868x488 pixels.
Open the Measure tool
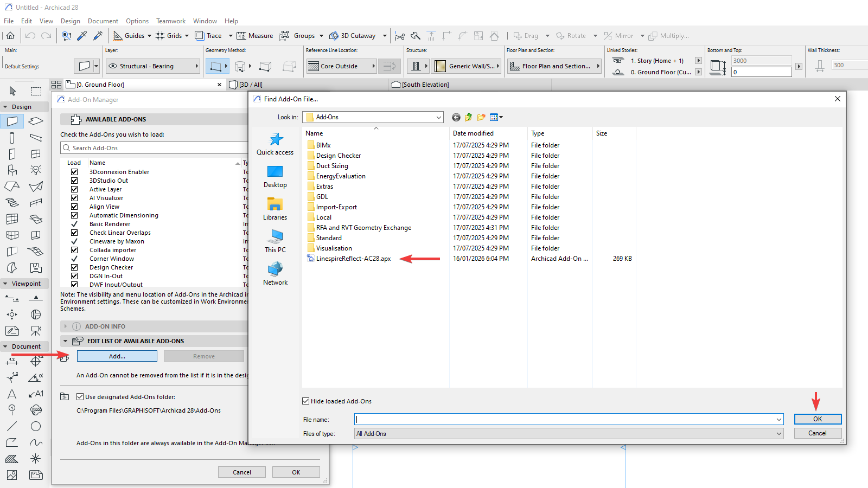coord(255,35)
